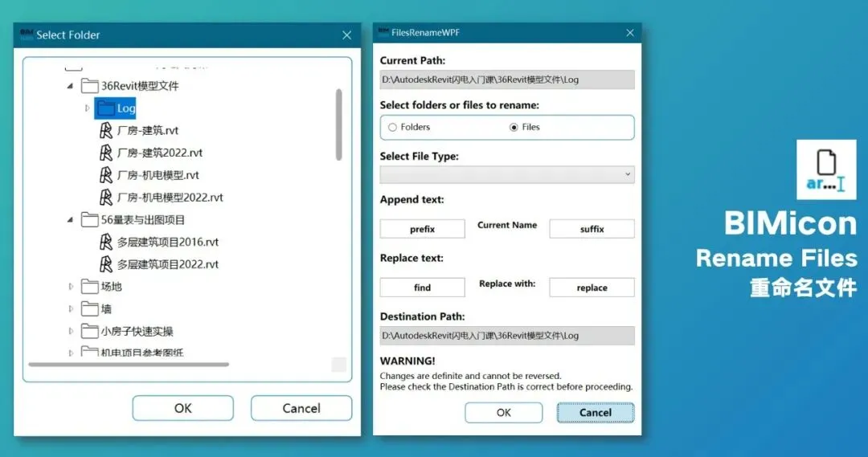
Task: Select the 墙 folder label
Action: [106, 308]
